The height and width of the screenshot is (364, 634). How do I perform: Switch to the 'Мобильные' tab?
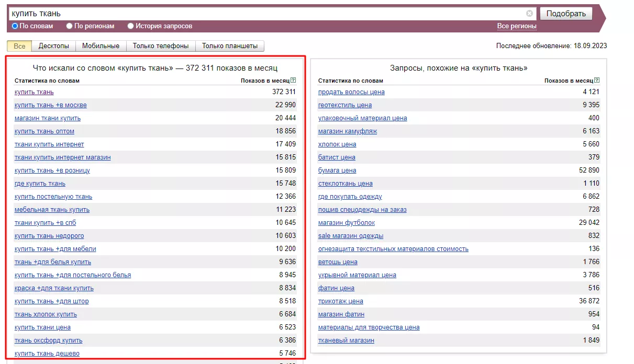coord(101,46)
